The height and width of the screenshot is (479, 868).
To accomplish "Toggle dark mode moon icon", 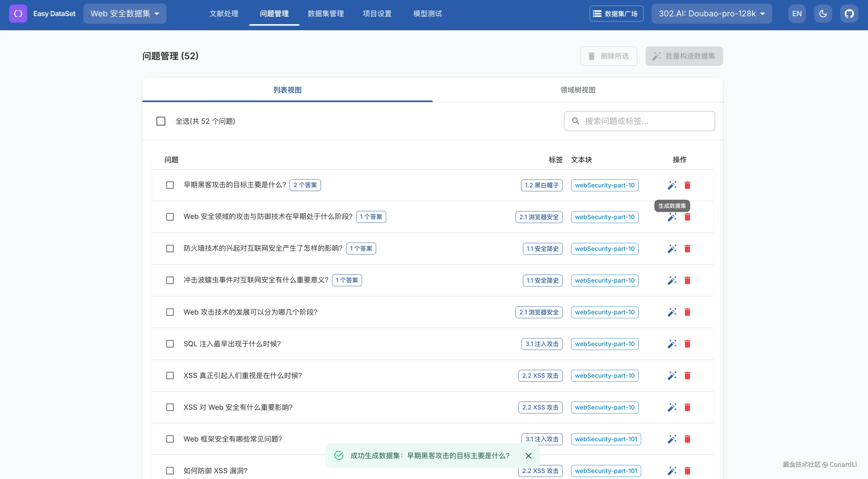I will tap(823, 13).
